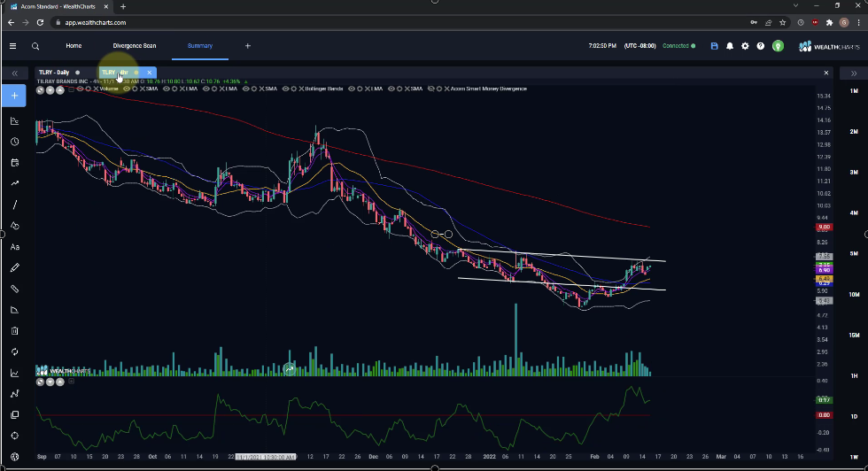This screenshot has width=868, height=471.
Task: Click divergence pane up-arrow round button
Action: 60,382
